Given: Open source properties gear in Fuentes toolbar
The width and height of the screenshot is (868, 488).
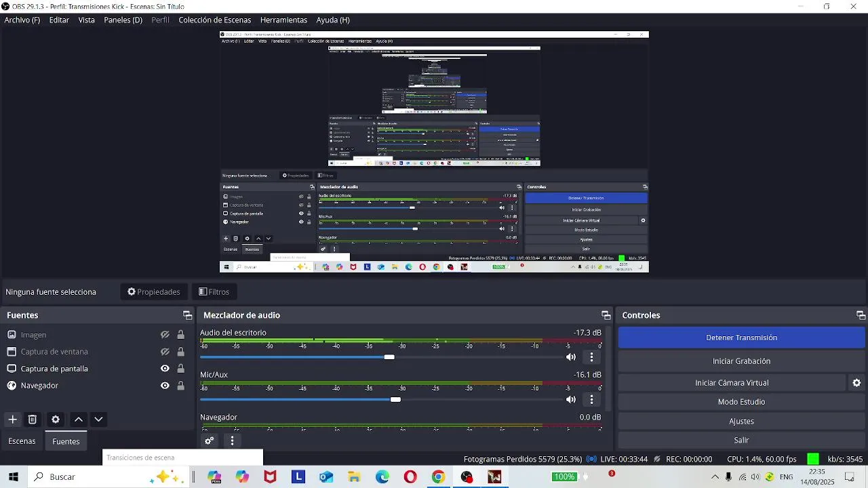Looking at the screenshot, I should tap(56, 420).
